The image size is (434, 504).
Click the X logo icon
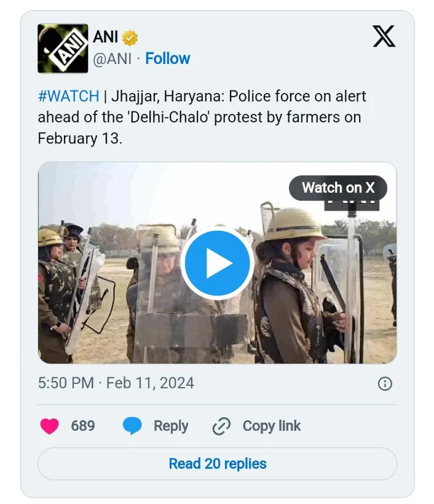(384, 38)
